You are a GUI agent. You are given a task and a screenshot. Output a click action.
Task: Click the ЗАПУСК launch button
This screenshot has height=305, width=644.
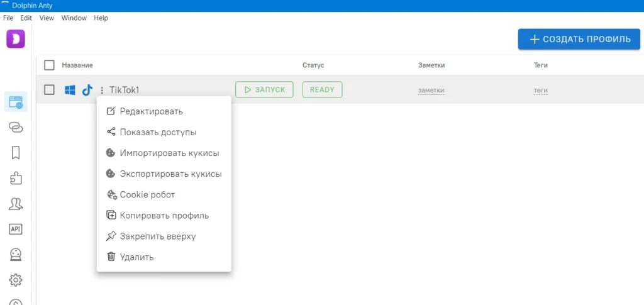coord(265,89)
